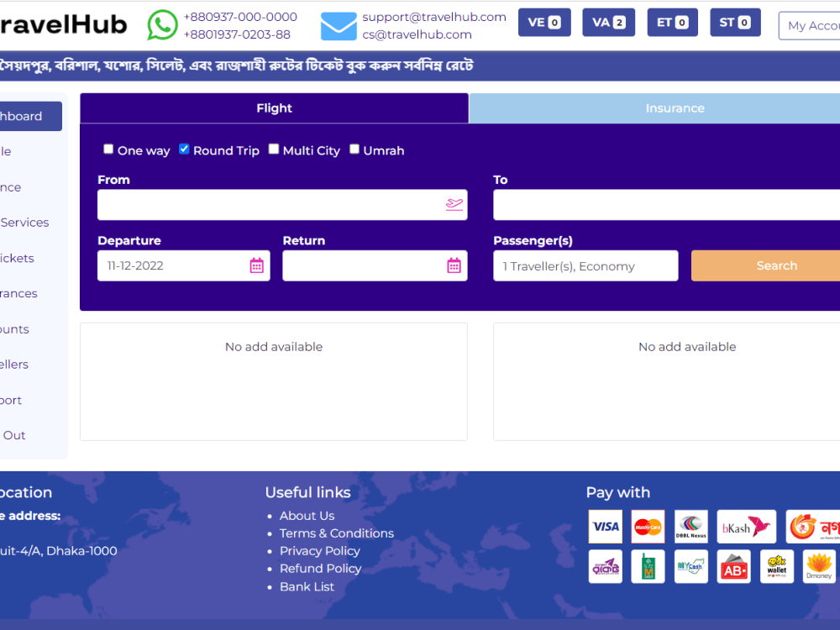
Task: Open the Support sidebar item
Action: [11, 400]
